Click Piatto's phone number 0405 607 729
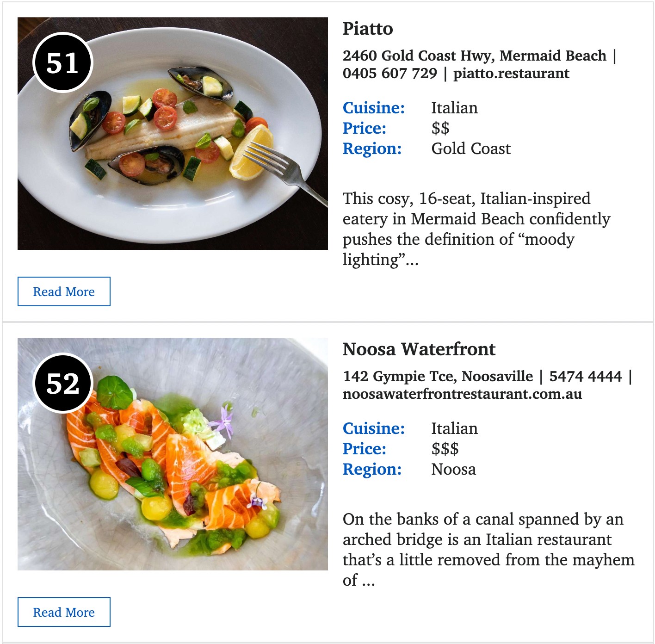655x644 pixels. 389,73
